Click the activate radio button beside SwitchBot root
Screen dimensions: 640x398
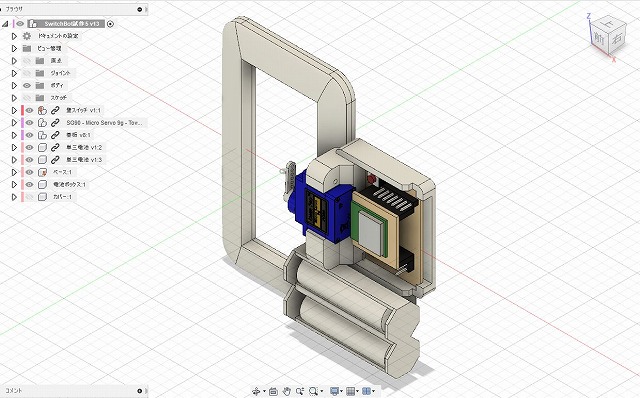coord(110,24)
